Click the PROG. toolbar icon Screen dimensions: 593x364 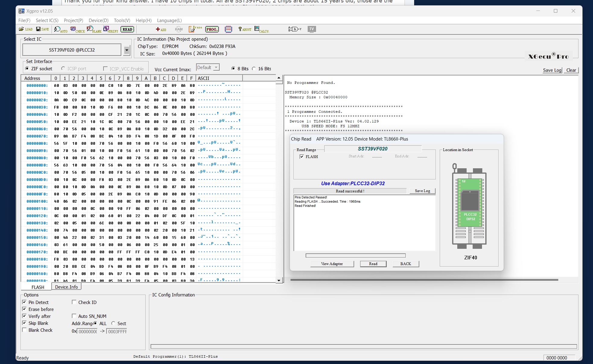[212, 29]
